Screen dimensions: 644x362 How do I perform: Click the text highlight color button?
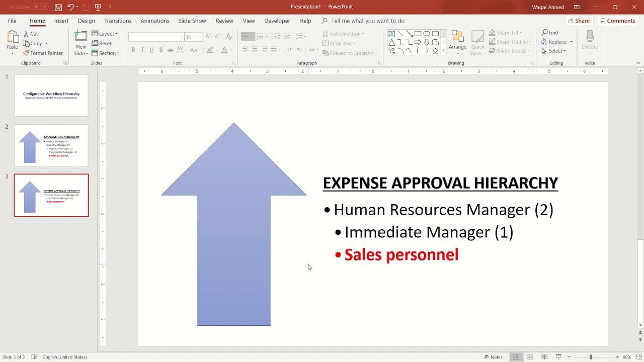click(210, 50)
